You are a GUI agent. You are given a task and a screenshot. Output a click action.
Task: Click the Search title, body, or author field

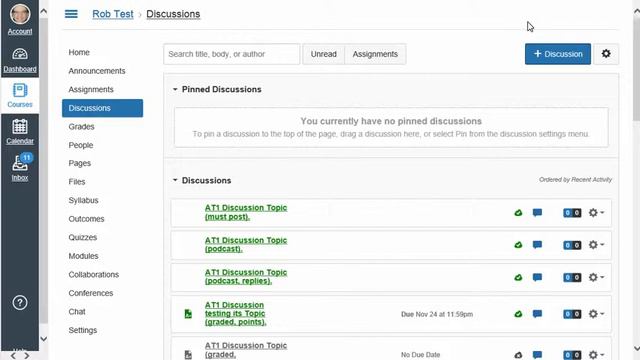(231, 54)
